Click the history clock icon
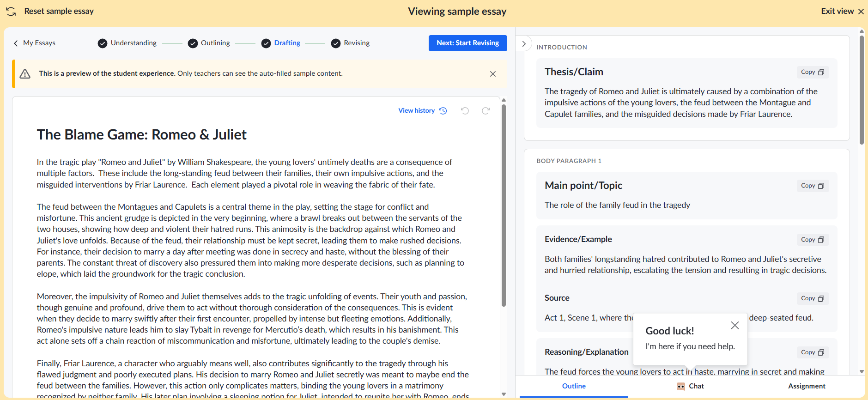Screen dimensions: 868x400 click(x=443, y=111)
